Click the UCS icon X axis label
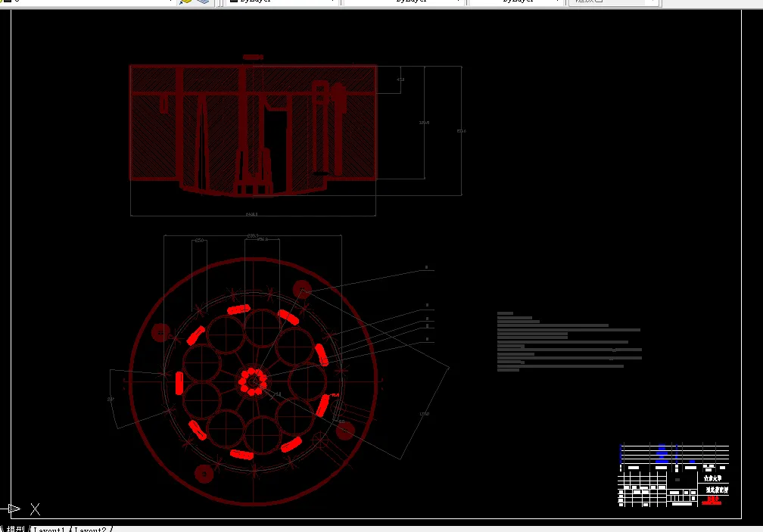763x532 pixels. 35,509
